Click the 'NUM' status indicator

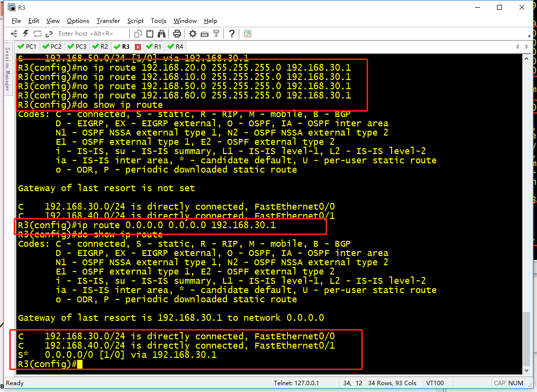[516, 383]
